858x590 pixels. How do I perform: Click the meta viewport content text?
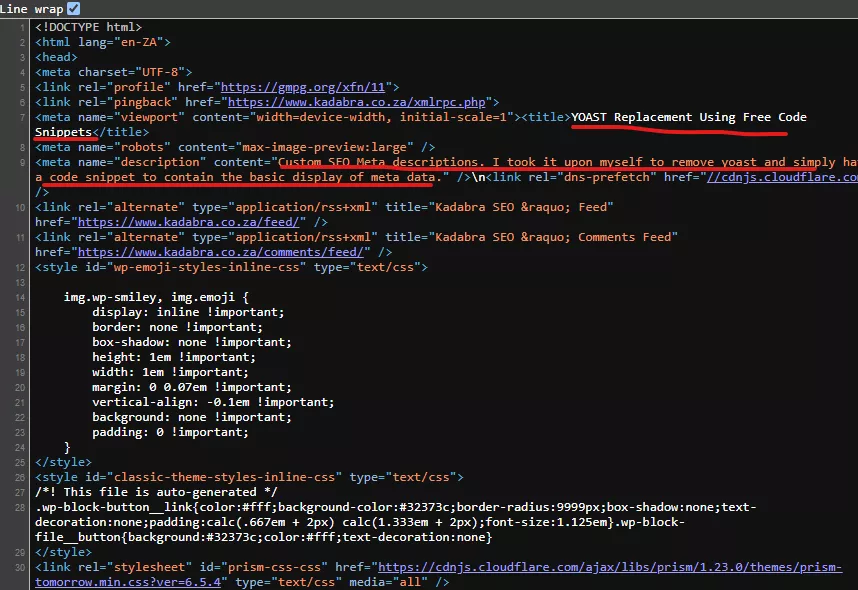pyautogui.click(x=381, y=117)
